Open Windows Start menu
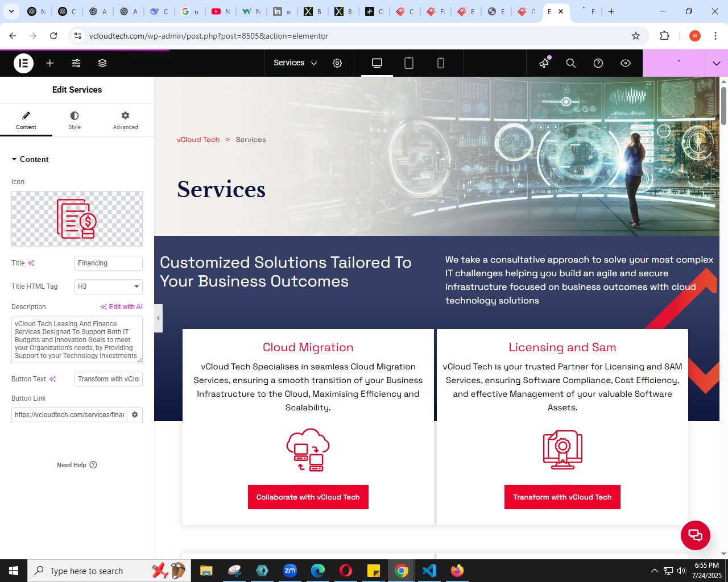728x582 pixels. pos(14,571)
